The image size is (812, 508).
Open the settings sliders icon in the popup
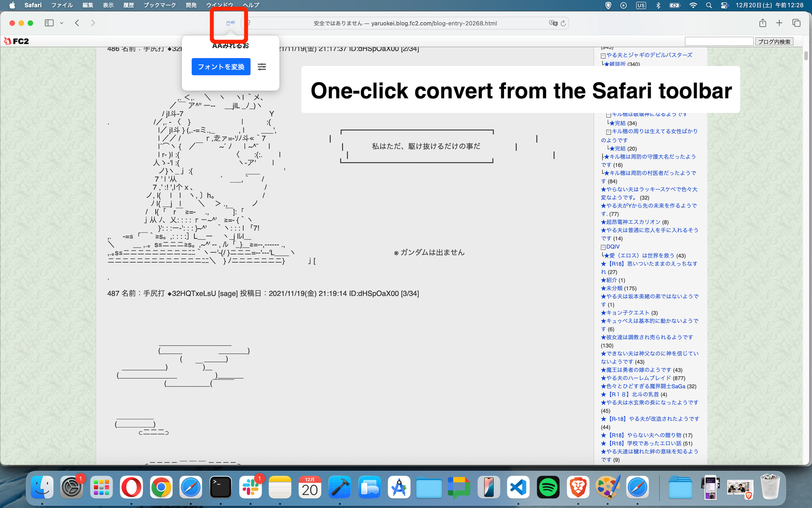pyautogui.click(x=262, y=67)
